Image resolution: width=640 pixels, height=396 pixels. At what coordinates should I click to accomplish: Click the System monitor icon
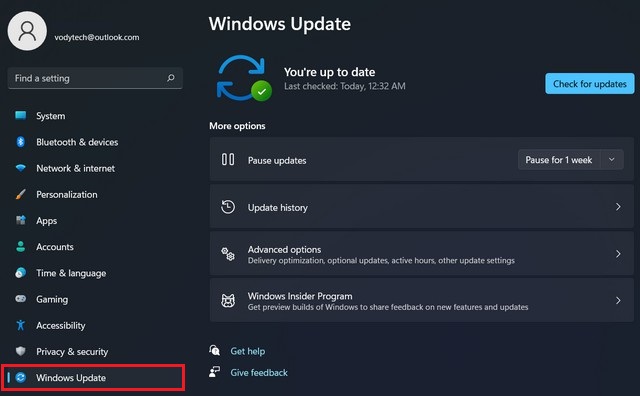coord(21,116)
